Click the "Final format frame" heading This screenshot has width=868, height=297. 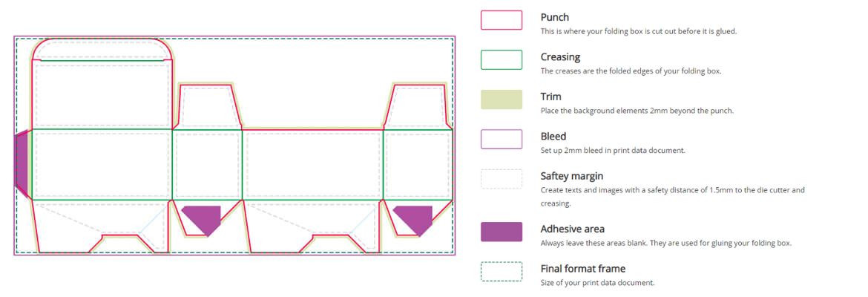[583, 269]
